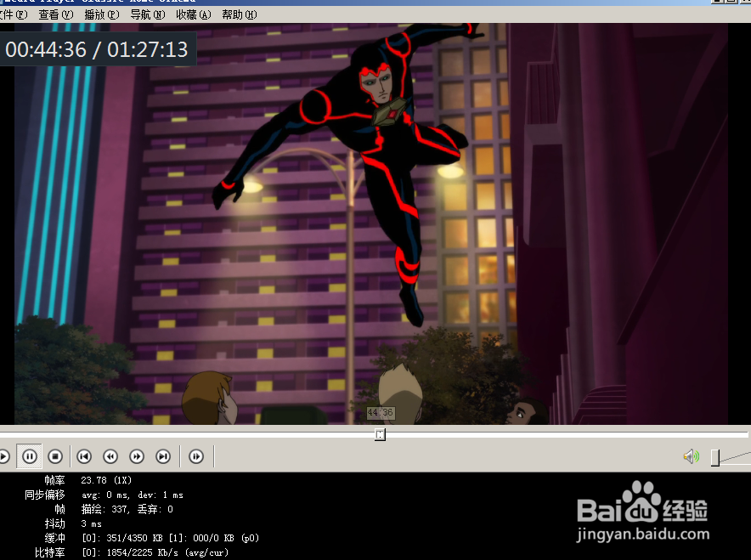Click the 比特率 label in statistics

coord(50,552)
